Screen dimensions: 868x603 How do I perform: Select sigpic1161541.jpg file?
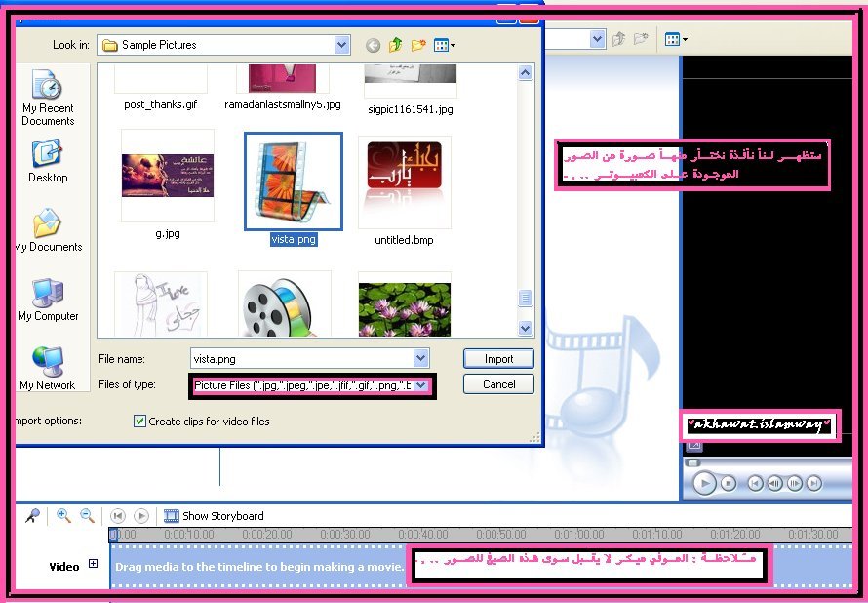pos(411,109)
